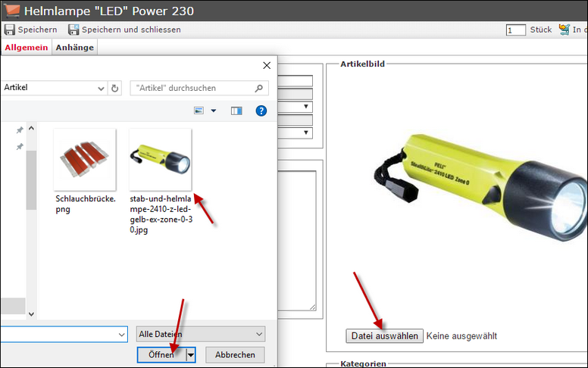588x368 pixels.
Task: Close the file open dialog
Action: pos(266,66)
